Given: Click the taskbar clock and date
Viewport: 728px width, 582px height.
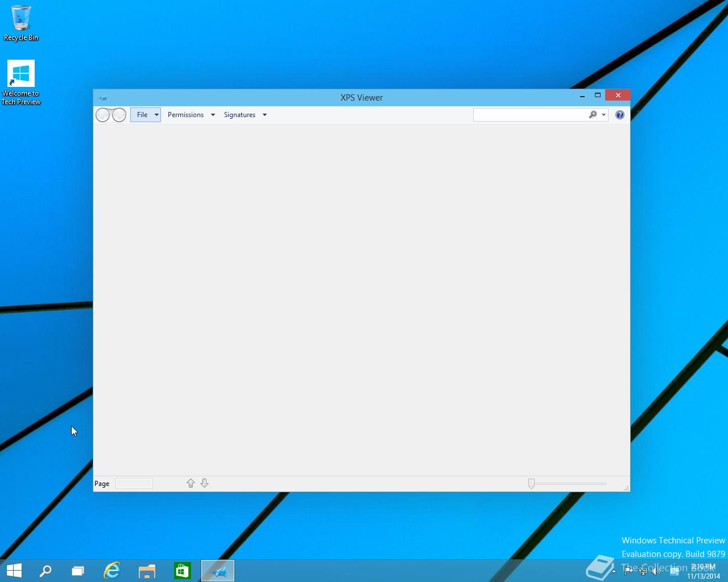Looking at the screenshot, I should pos(704,571).
